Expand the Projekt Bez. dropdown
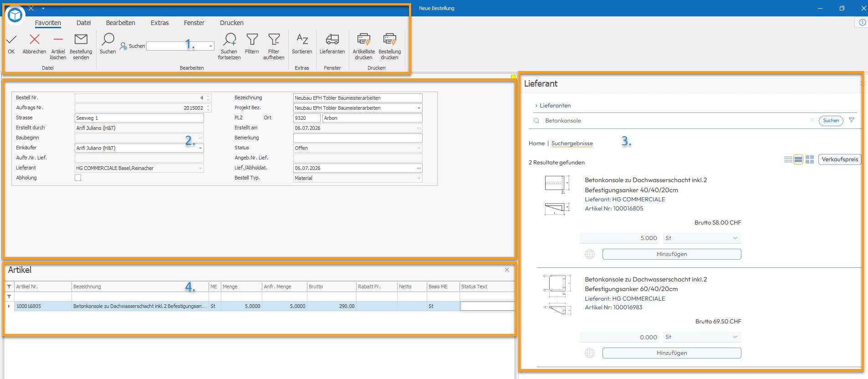 [419, 108]
